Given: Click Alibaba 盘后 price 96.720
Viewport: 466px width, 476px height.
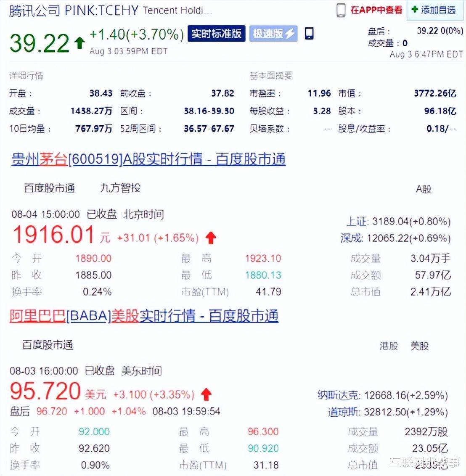Looking at the screenshot, I should (x=52, y=411).
